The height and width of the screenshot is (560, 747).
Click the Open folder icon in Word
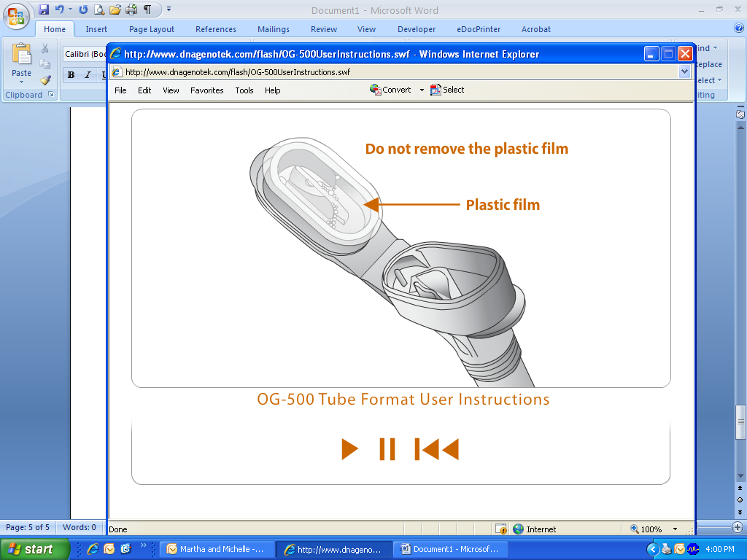(115, 9)
